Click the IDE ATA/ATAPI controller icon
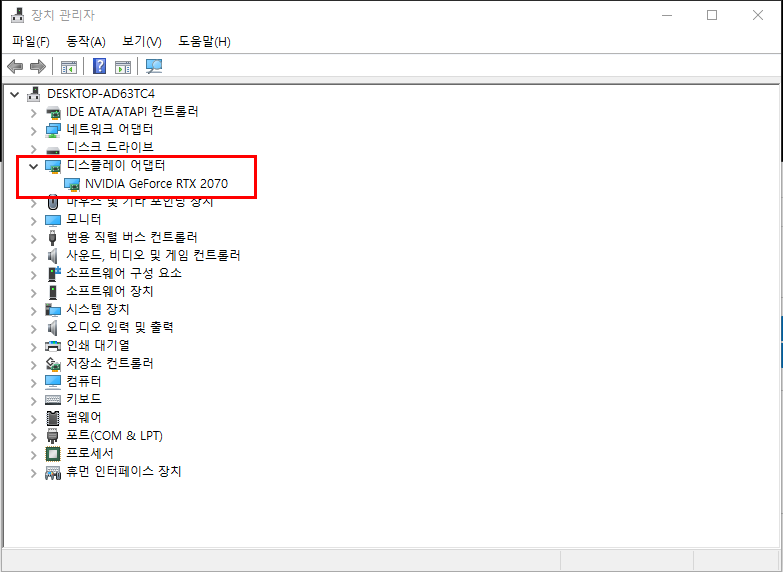 tap(53, 112)
